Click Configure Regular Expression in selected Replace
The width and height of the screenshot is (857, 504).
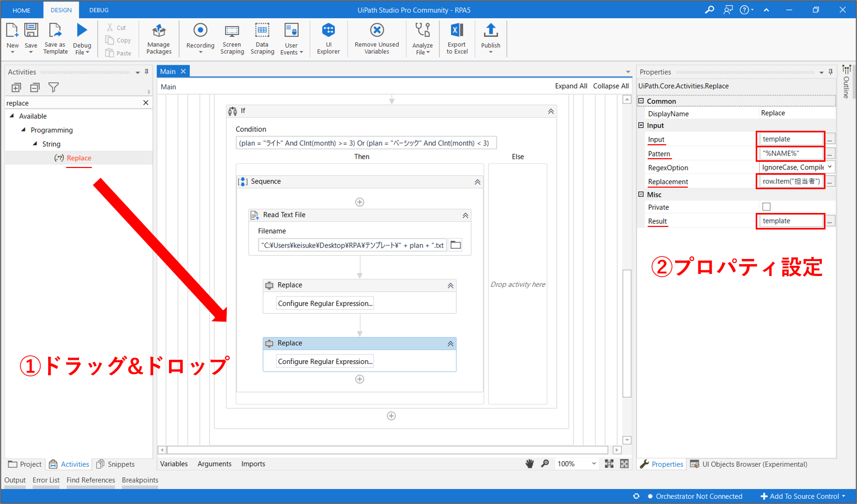point(325,361)
